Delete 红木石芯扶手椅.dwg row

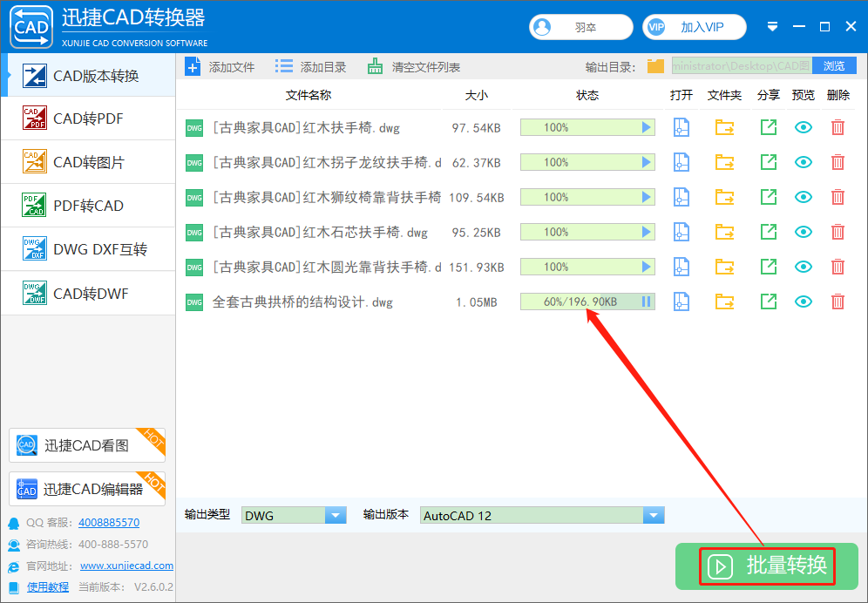pos(837,232)
